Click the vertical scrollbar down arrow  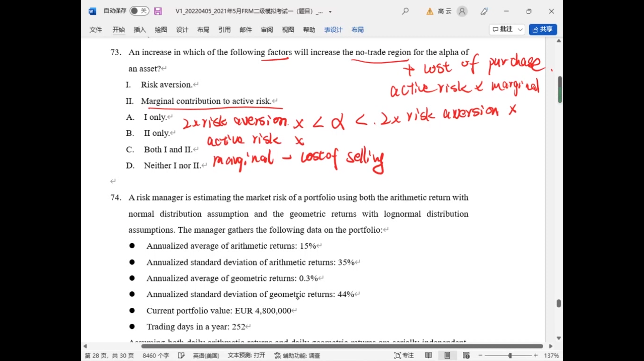558,338
